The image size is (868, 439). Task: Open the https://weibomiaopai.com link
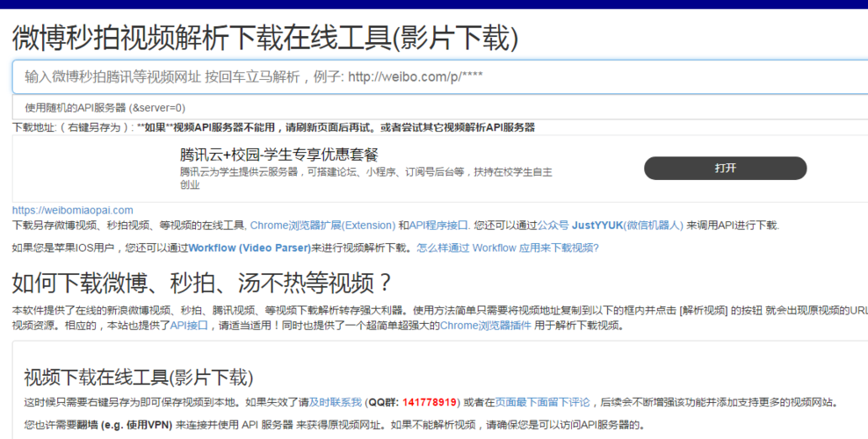[73, 210]
